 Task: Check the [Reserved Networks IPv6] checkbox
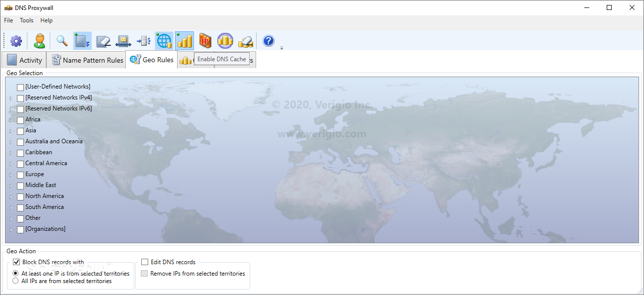coord(20,109)
